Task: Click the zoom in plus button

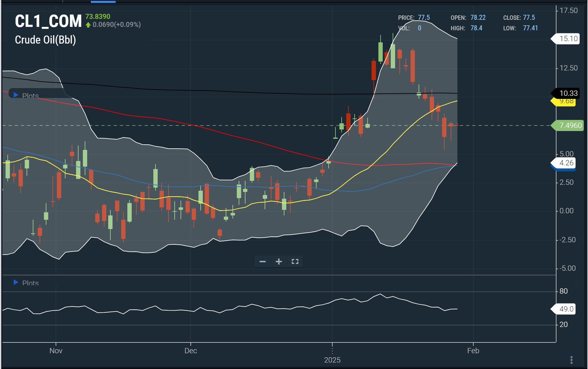Action: [279, 262]
